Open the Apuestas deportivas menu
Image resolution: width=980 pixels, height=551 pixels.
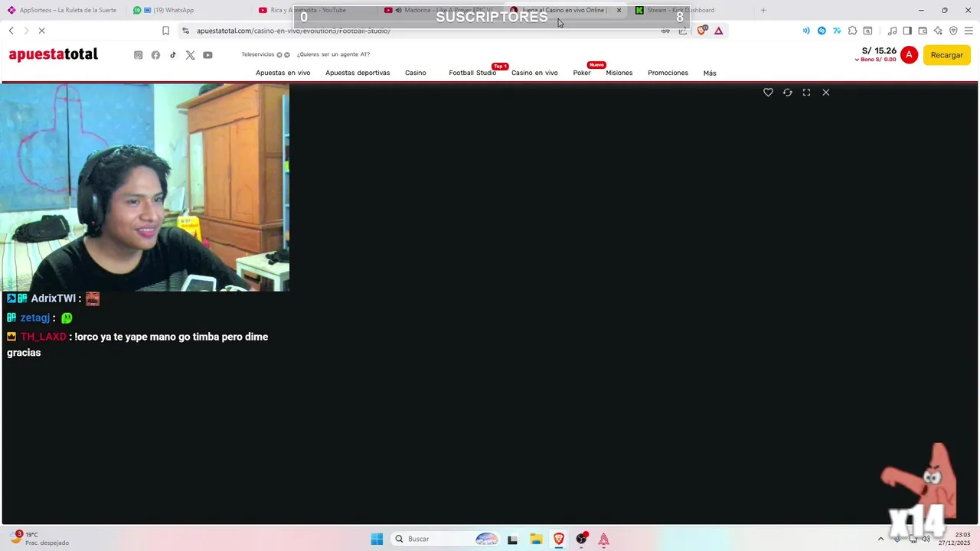358,73
